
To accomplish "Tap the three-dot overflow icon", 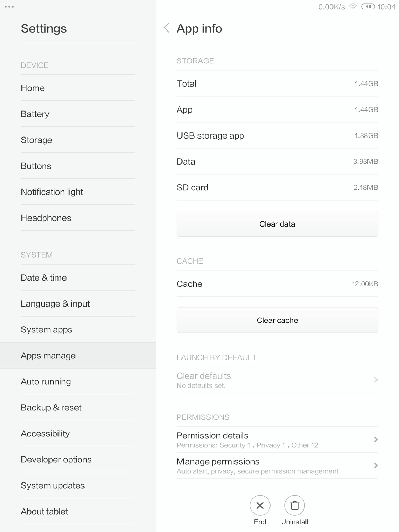I will (9, 7).
